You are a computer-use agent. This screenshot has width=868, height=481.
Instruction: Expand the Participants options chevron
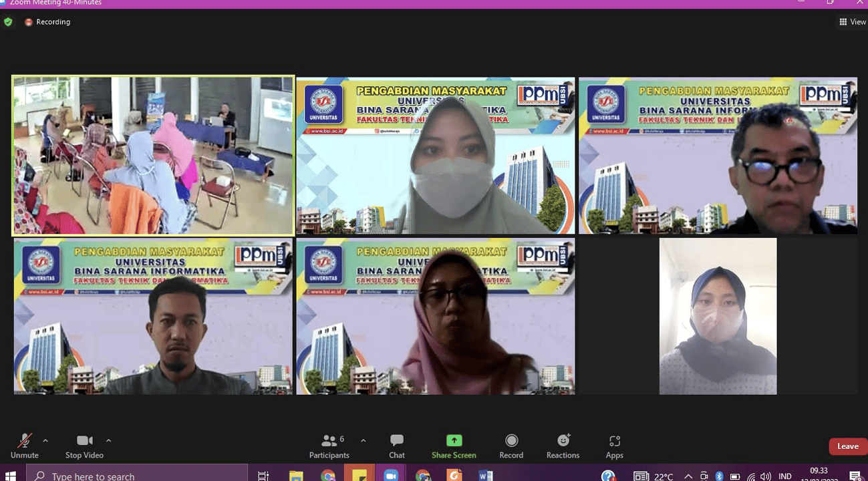click(x=364, y=440)
